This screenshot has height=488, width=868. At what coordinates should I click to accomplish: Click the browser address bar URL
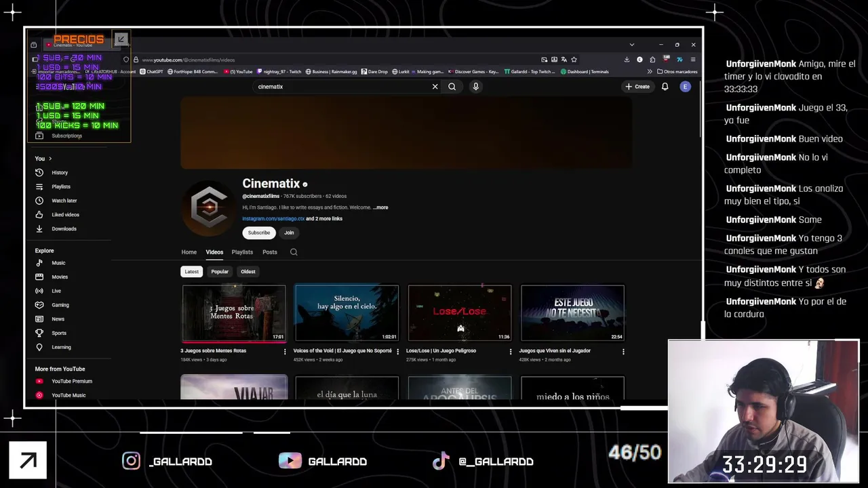(188, 60)
